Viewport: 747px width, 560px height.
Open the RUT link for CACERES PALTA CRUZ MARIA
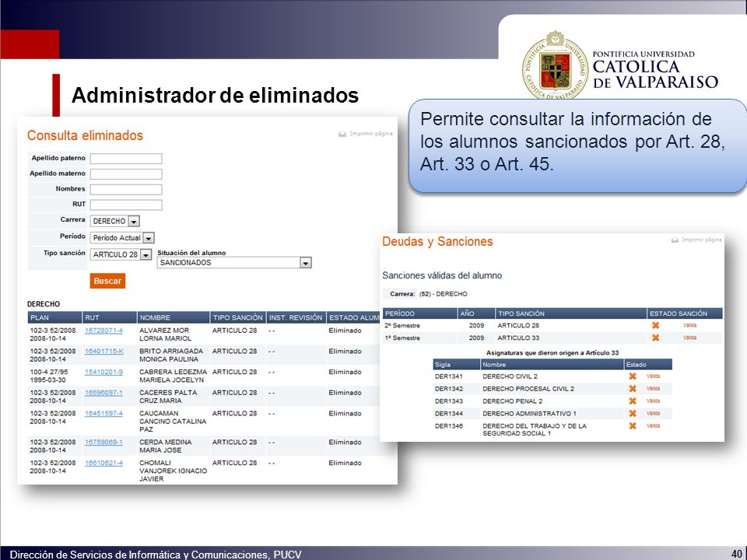click(x=103, y=393)
